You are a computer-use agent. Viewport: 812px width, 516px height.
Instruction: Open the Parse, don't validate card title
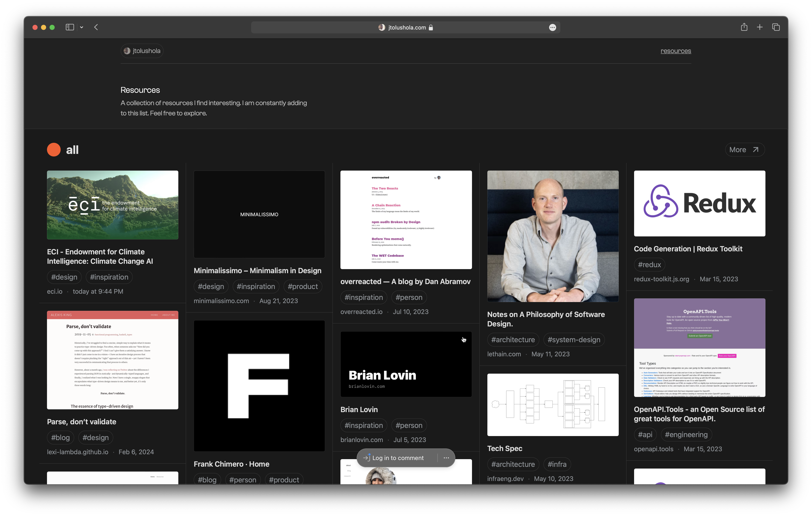point(82,422)
